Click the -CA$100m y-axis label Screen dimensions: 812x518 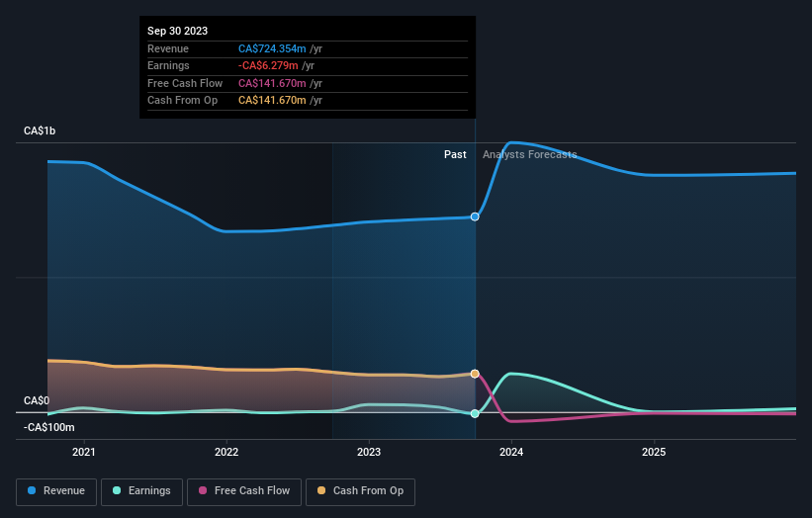point(49,427)
